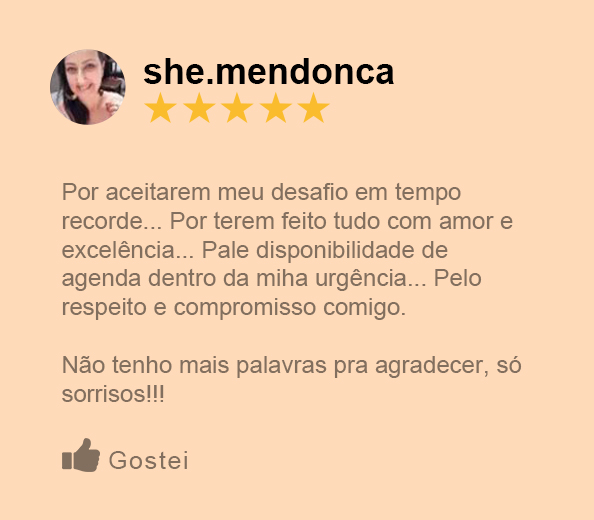The width and height of the screenshot is (594, 520).
Task: Click the word "disponibilidade" in the review
Action: pyautogui.click(x=335, y=250)
